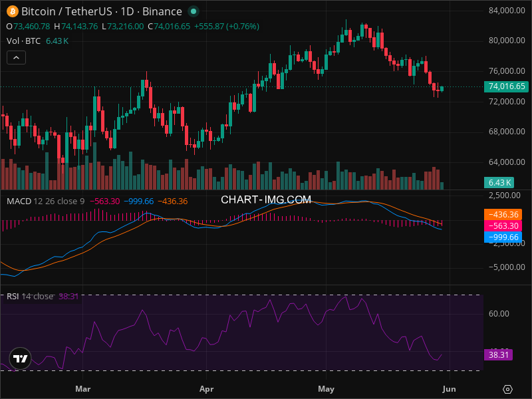
Task: Click the 60.00 RSI axis label
Action: click(499, 313)
